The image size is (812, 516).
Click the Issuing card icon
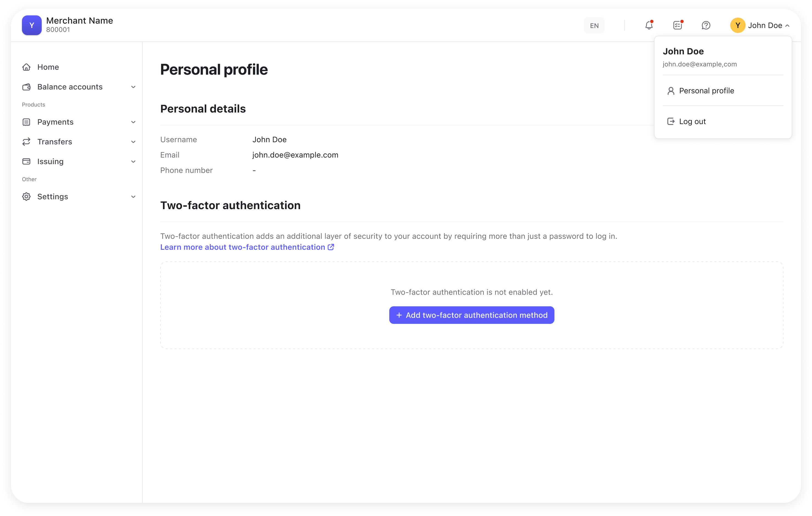tap(27, 161)
